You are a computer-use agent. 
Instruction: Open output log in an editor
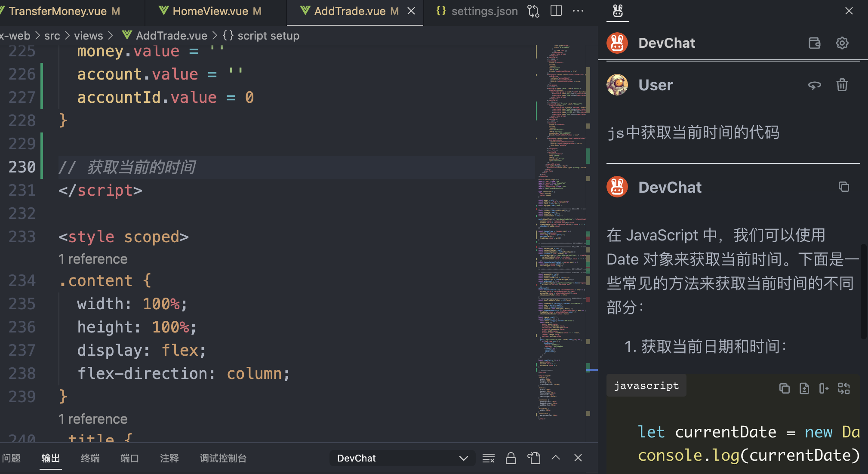click(534, 458)
